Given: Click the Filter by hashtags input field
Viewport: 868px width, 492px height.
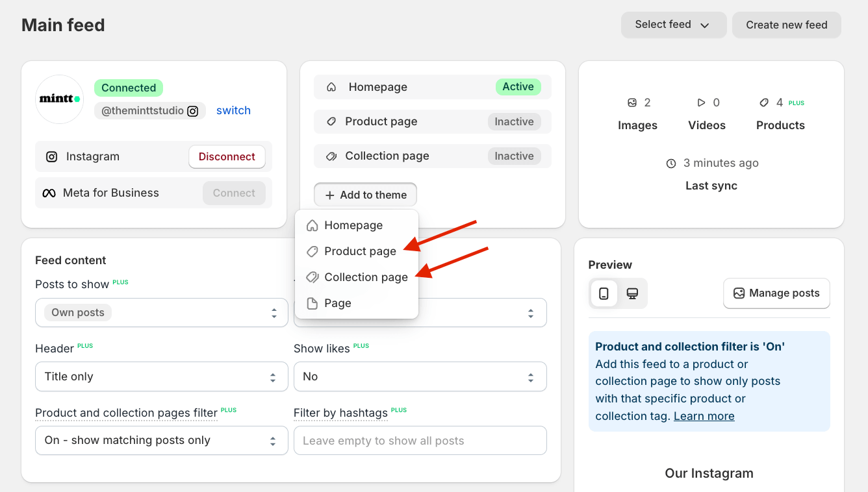Looking at the screenshot, I should point(420,440).
